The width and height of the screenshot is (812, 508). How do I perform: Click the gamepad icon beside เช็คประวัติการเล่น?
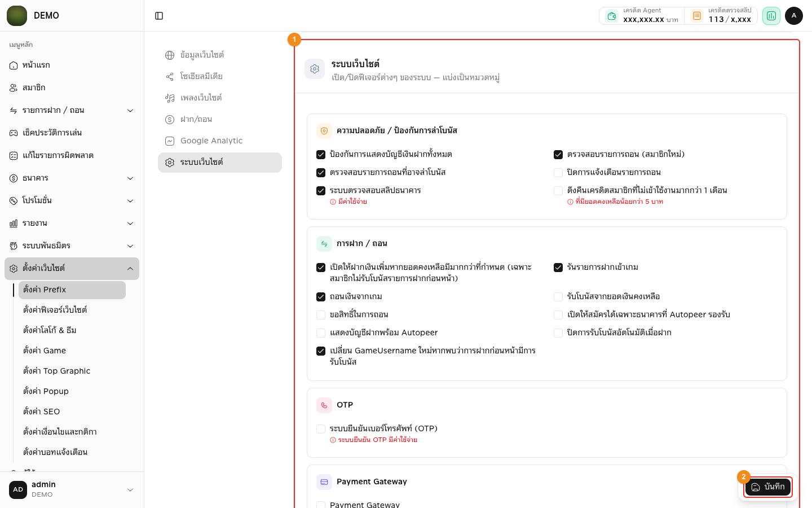[14, 133]
